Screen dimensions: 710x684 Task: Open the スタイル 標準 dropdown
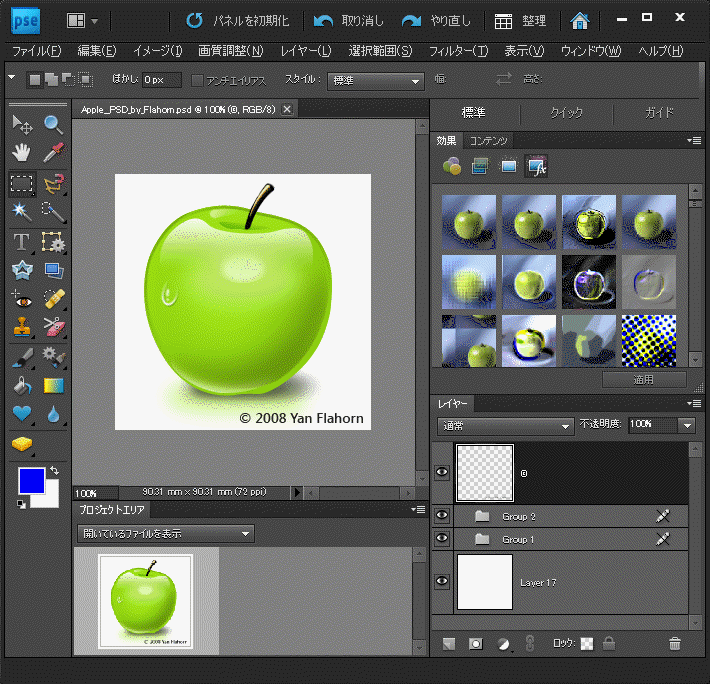[375, 80]
